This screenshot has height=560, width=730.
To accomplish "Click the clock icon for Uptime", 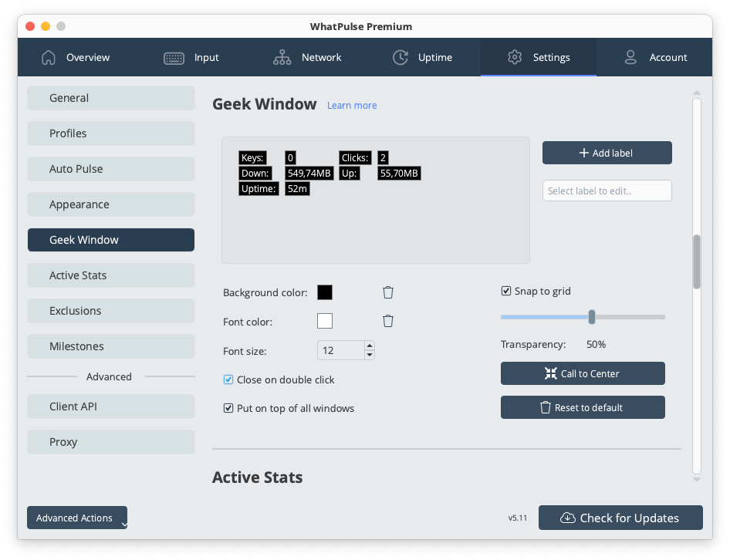I will 400,57.
